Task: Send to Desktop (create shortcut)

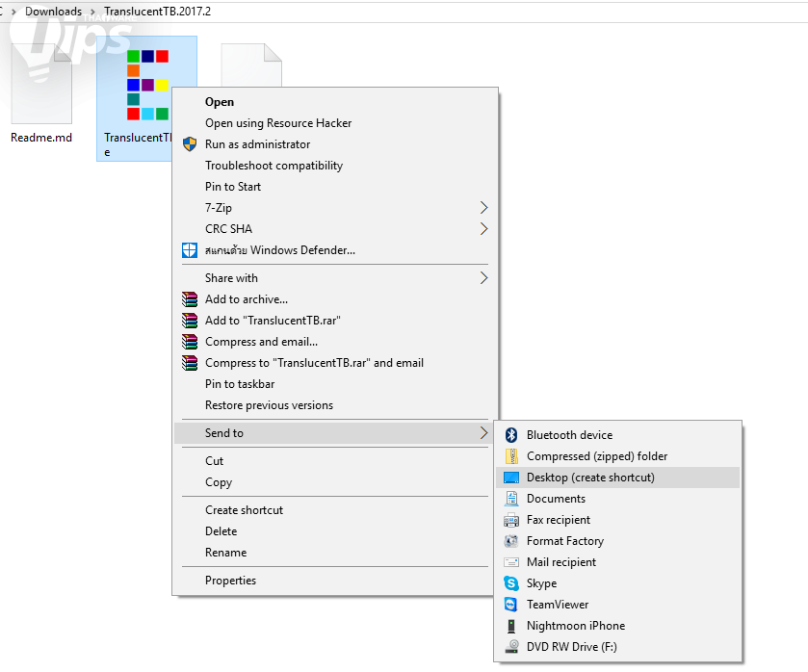Action: click(618, 478)
